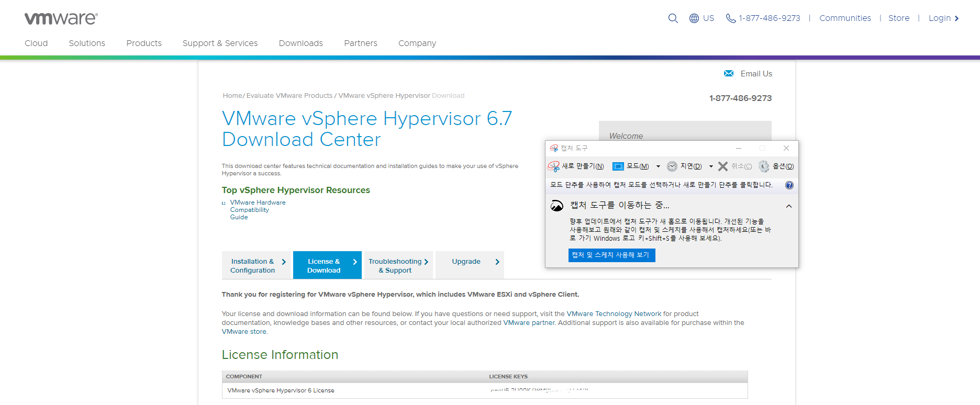The width and height of the screenshot is (980, 405).
Task: Click the arrow beside Troubleshooting & Support
Action: coord(426,262)
